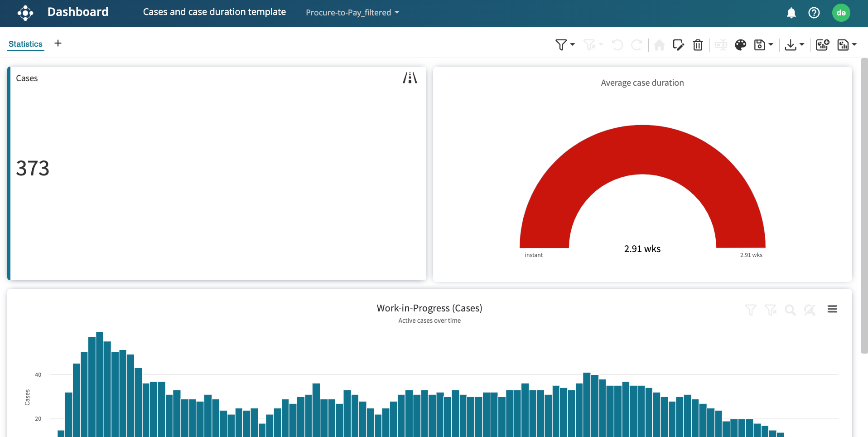The width and height of the screenshot is (868, 437).
Task: Click the 2.91 wks center gauge value
Action: [642, 249]
